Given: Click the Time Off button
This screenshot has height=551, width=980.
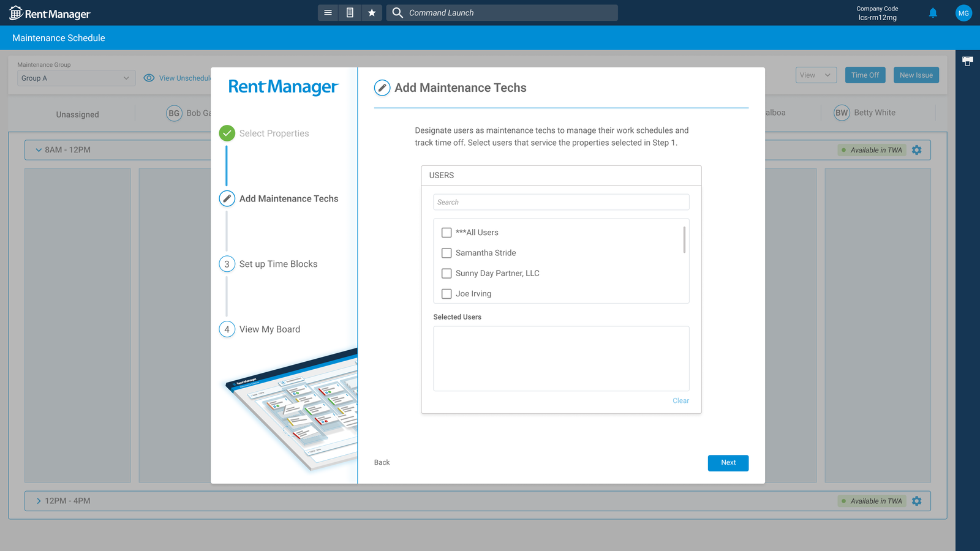Looking at the screenshot, I should pyautogui.click(x=865, y=75).
